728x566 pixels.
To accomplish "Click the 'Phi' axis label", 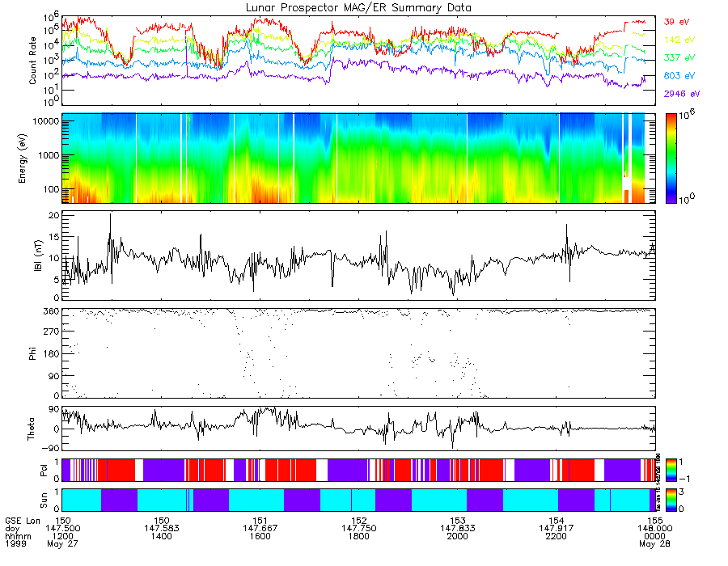I will 32,353.
